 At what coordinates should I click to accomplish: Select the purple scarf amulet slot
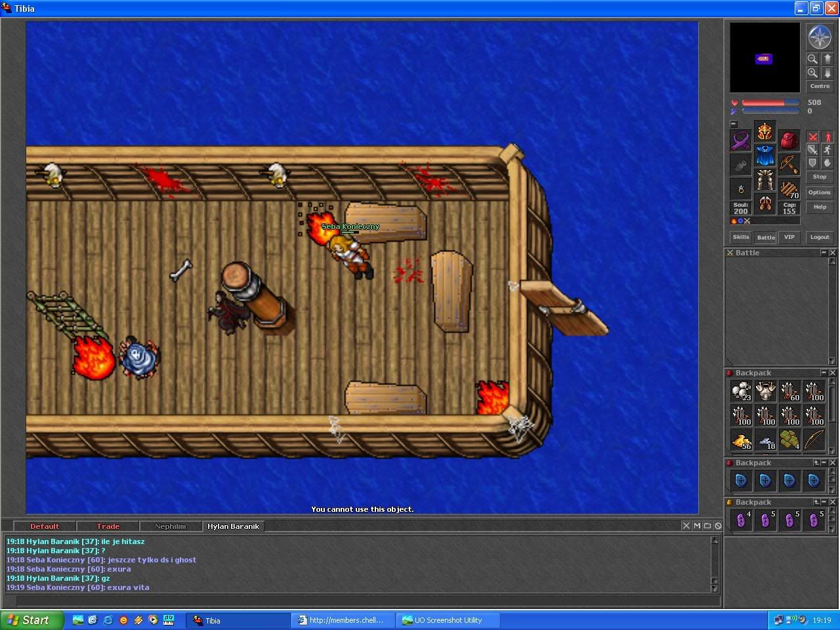click(x=741, y=140)
